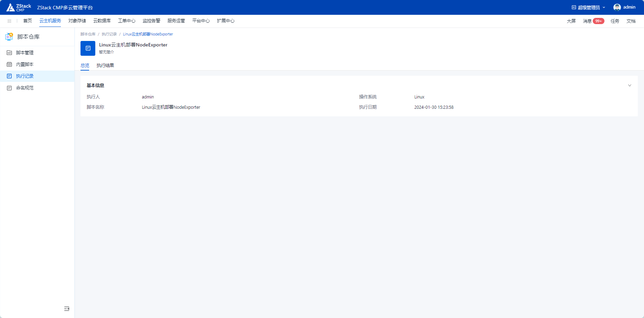Click the naming rules sidebar icon
Screen dimensions: 644x318
pos(9,88)
